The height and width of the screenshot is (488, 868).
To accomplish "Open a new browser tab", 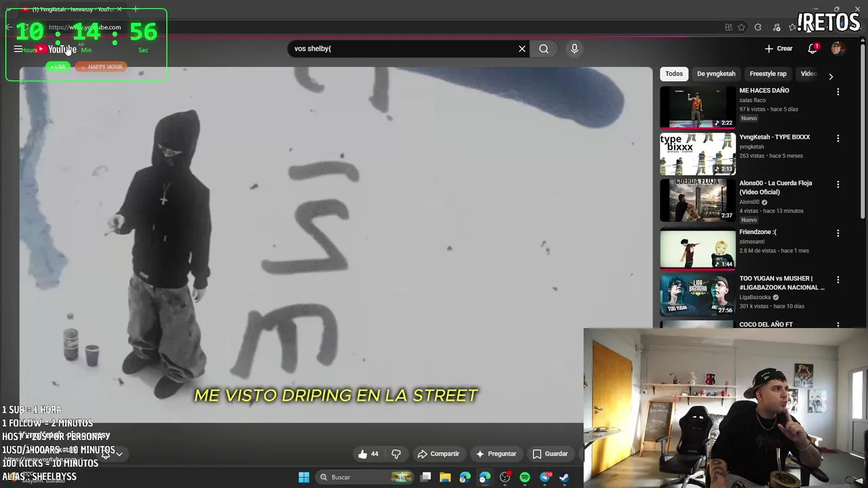I will click(x=135, y=9).
